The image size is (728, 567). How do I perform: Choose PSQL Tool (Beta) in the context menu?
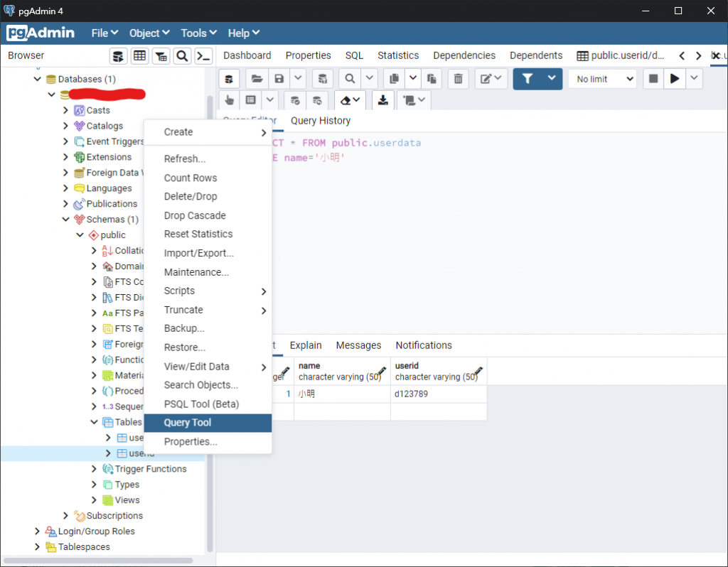point(208,404)
